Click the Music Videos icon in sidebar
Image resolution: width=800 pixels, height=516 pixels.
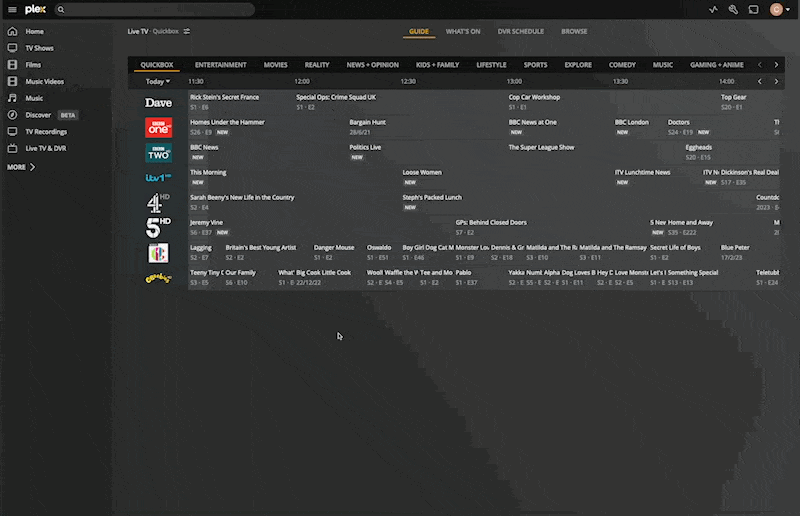(x=12, y=81)
